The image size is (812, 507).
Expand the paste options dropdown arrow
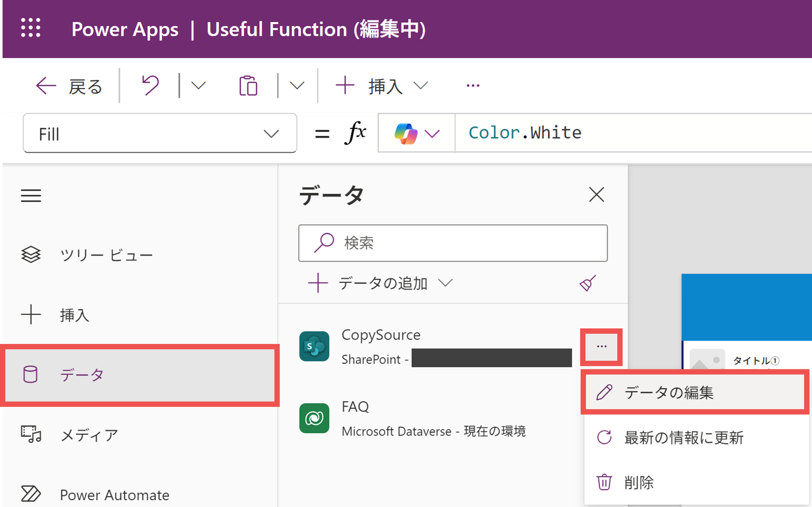tap(297, 86)
